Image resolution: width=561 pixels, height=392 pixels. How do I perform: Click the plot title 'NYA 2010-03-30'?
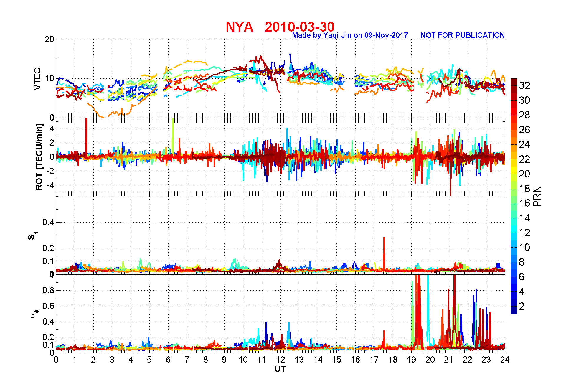click(280, 27)
